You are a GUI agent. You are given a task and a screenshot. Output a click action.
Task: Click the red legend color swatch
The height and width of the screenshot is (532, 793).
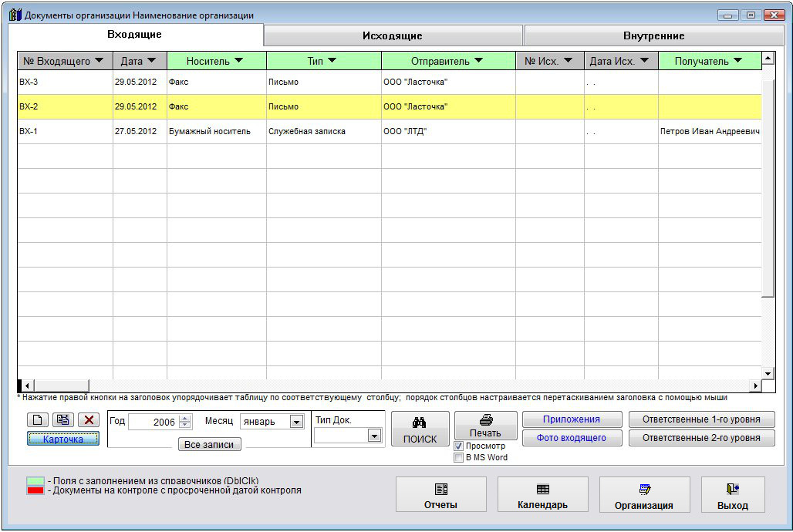pyautogui.click(x=35, y=490)
